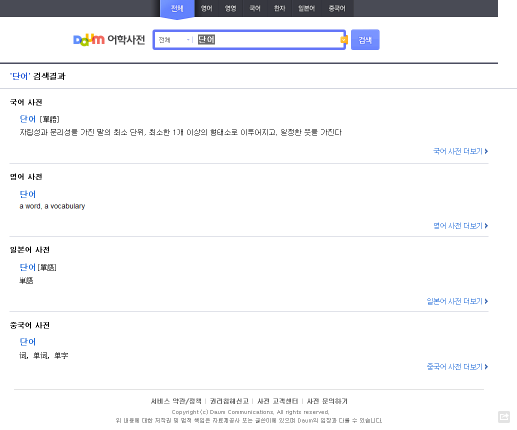Click the 검색 search button
The image size is (517, 430).
(x=365, y=40)
